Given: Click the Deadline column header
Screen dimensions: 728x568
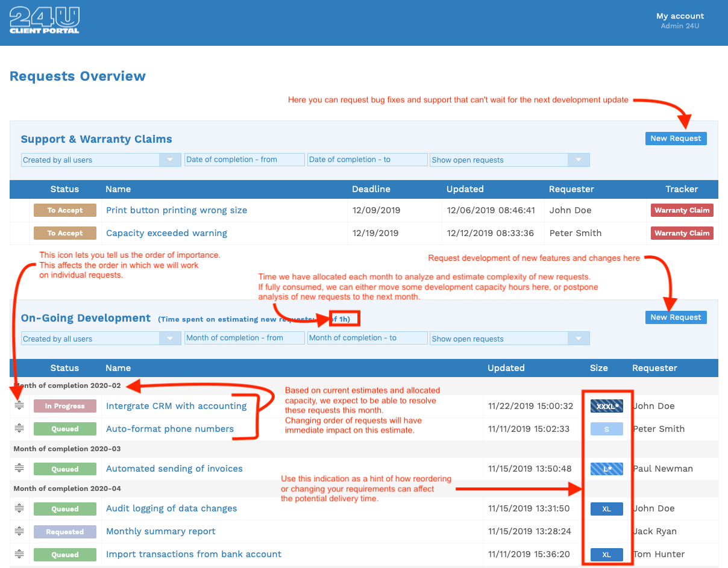Looking at the screenshot, I should (371, 189).
